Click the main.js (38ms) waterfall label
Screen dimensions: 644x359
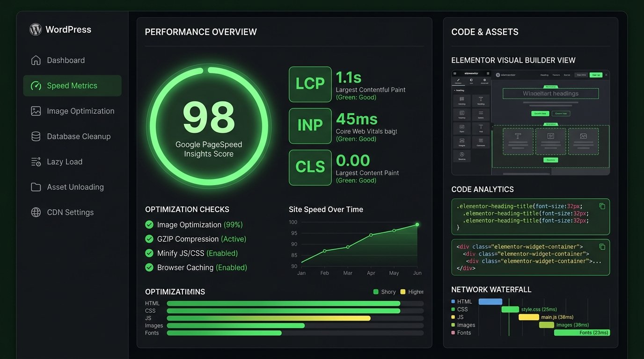coord(557,317)
